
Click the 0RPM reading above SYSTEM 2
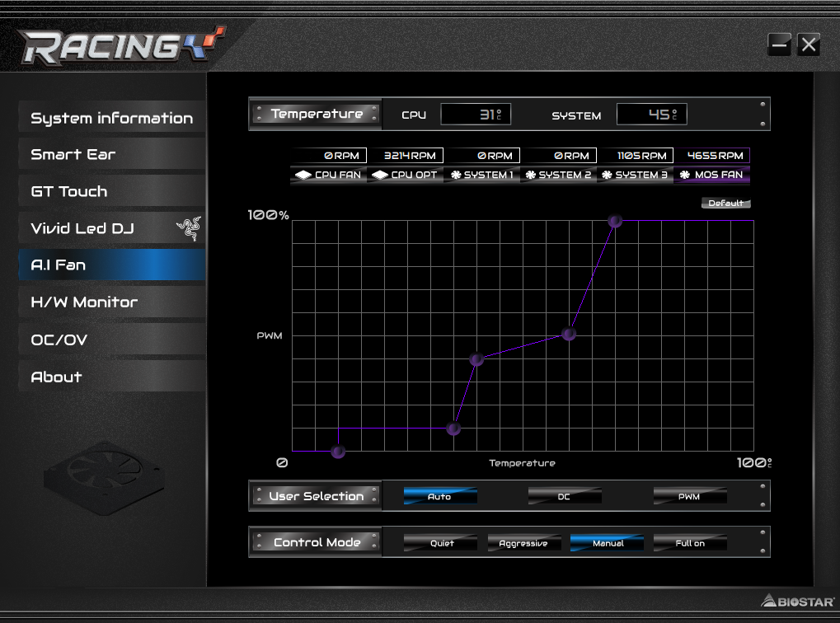[559, 156]
